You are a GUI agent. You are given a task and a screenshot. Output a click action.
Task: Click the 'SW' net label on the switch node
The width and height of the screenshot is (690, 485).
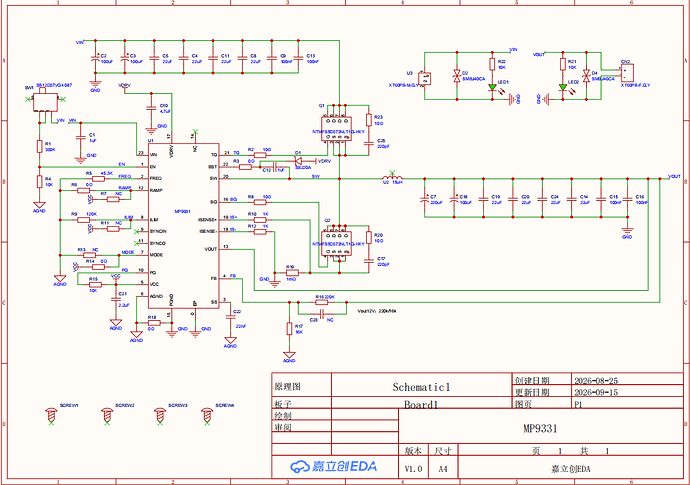coord(316,176)
